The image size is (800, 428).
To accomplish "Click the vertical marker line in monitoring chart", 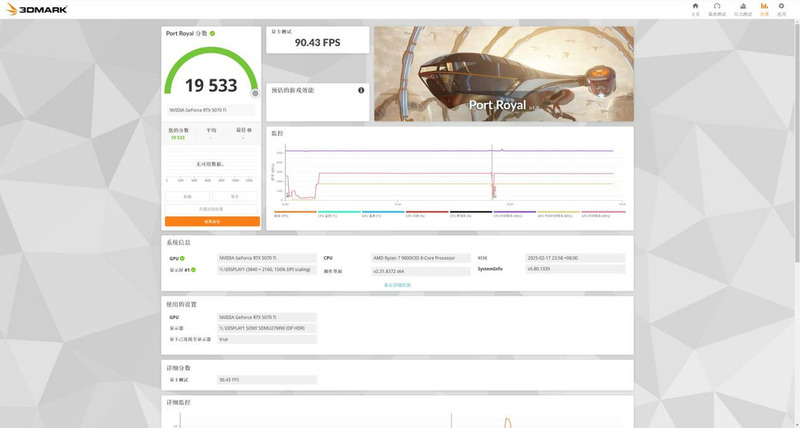I will click(492, 172).
